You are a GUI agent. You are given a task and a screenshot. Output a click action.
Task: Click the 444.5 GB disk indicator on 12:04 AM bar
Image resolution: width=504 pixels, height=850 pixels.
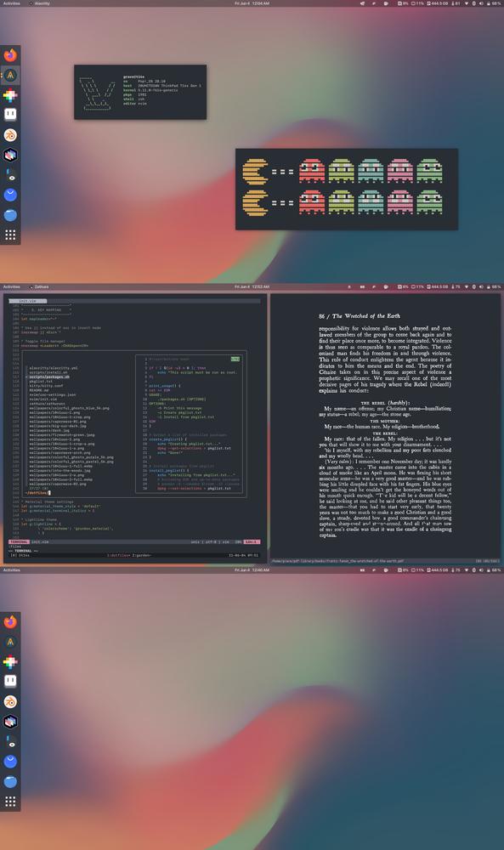pyautogui.click(x=438, y=3)
